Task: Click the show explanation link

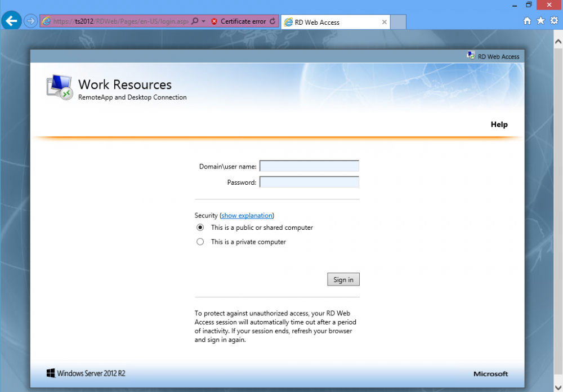Action: coord(247,216)
